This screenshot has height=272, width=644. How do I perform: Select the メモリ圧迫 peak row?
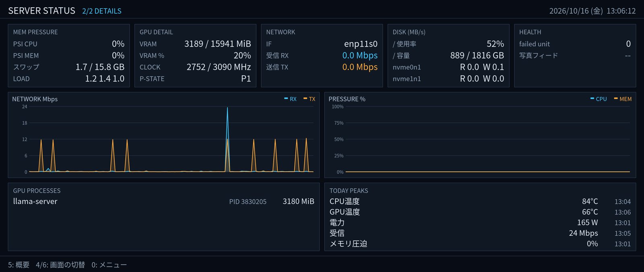[x=480, y=244]
